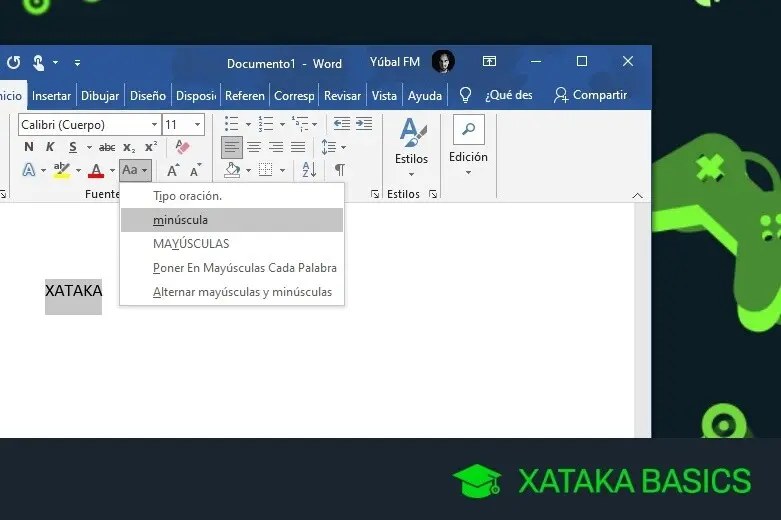781x520 pixels.
Task: Choose MAYÚSCULAS case option
Action: pyautogui.click(x=232, y=244)
